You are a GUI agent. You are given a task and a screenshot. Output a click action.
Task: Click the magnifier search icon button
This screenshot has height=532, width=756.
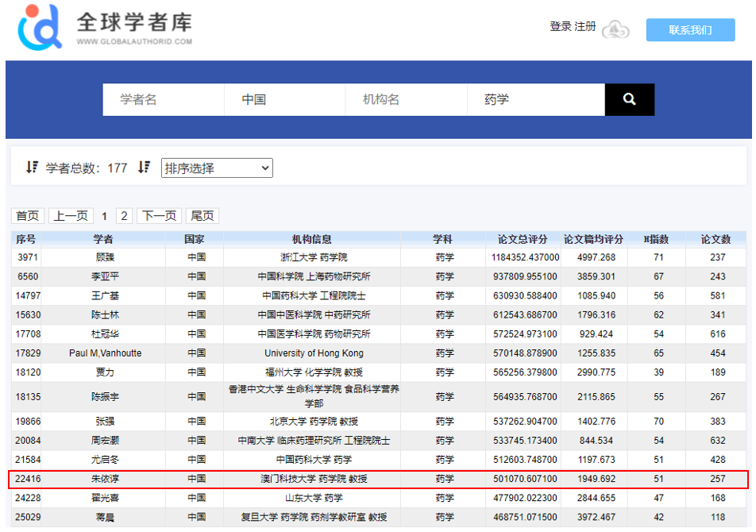(629, 99)
